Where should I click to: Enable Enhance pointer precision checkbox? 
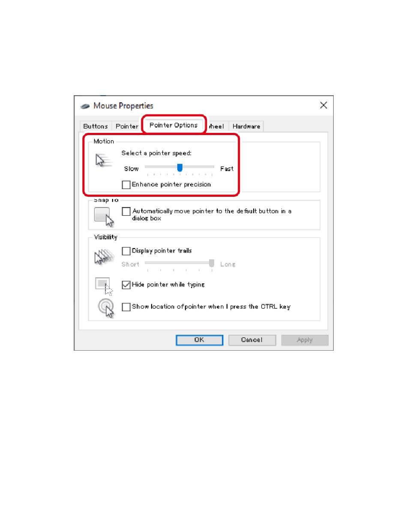click(126, 185)
